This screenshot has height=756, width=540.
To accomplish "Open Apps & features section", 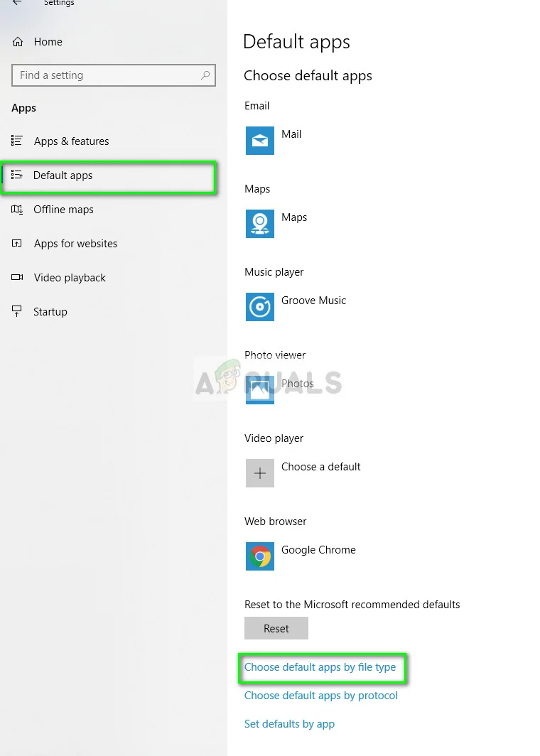I will tap(71, 141).
